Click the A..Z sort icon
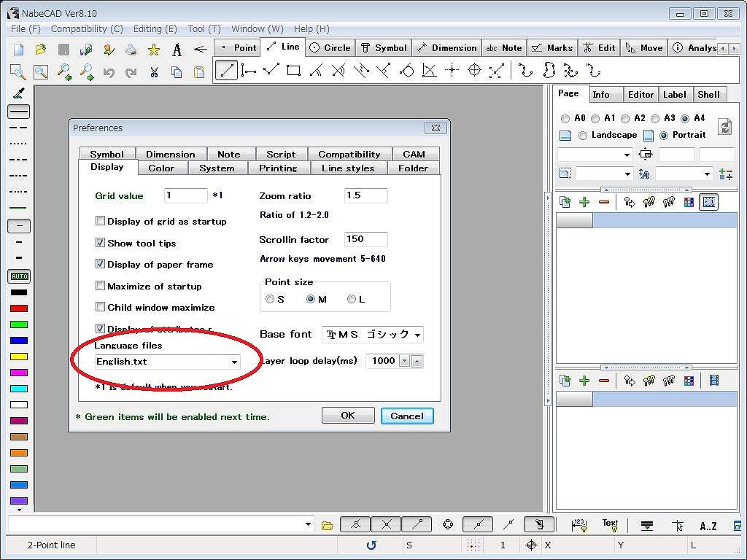747x560 pixels. [708, 526]
